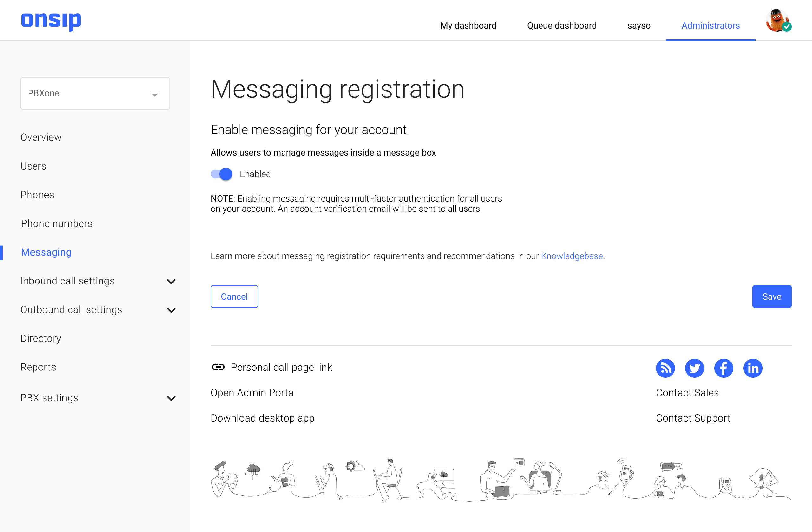Click the green verified badge on the avatar
The height and width of the screenshot is (532, 812).
(787, 27)
